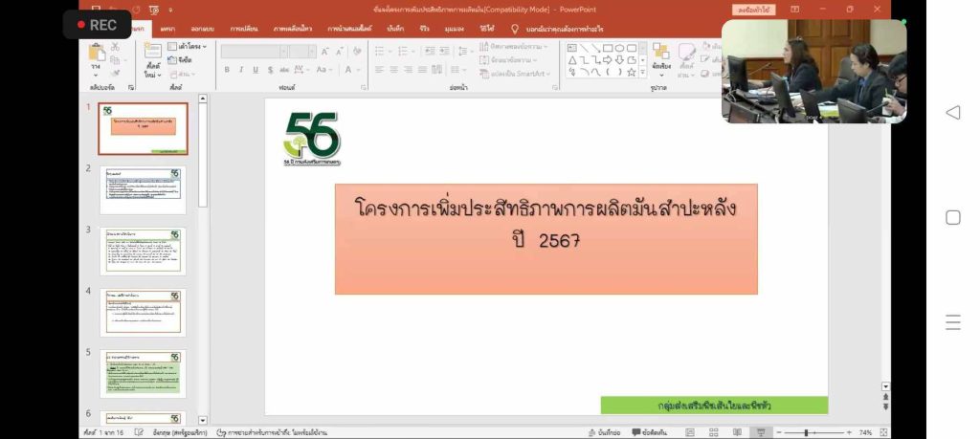Click the Reset slide icon
The width and height of the screenshot is (980, 439).
[x=172, y=60]
